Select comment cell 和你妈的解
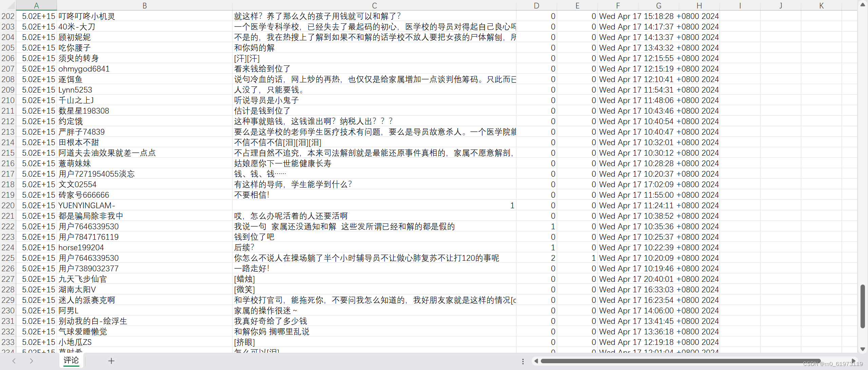The height and width of the screenshot is (370, 868). point(374,48)
